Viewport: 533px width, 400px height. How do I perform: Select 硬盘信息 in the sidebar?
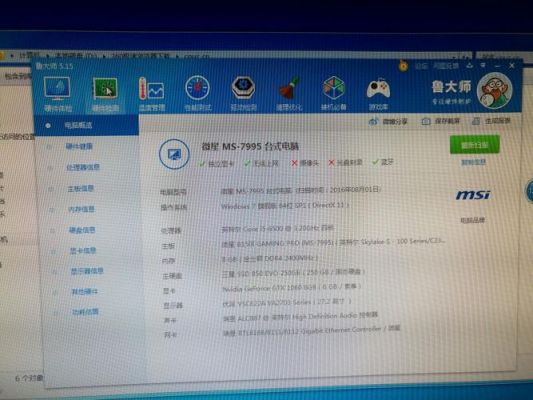click(x=82, y=230)
